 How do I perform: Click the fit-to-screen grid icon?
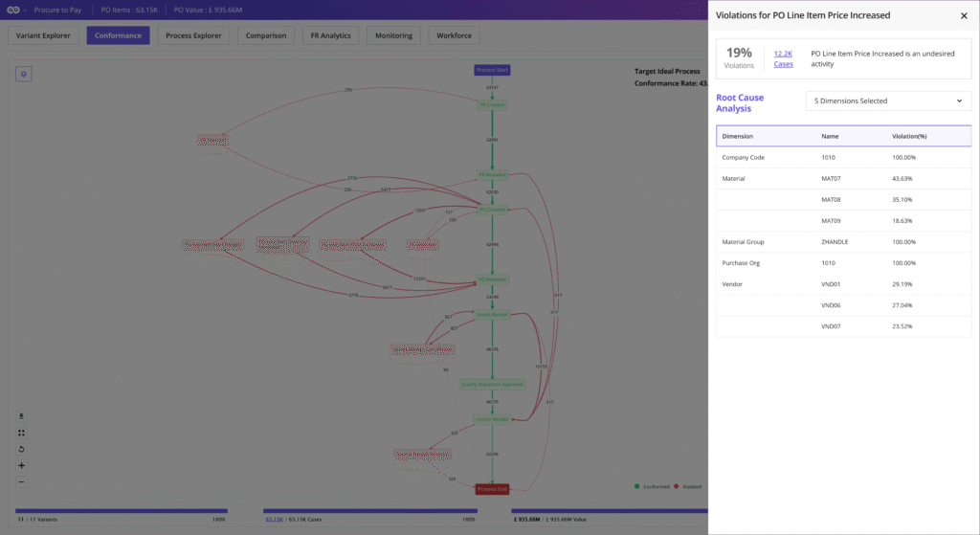[x=22, y=433]
